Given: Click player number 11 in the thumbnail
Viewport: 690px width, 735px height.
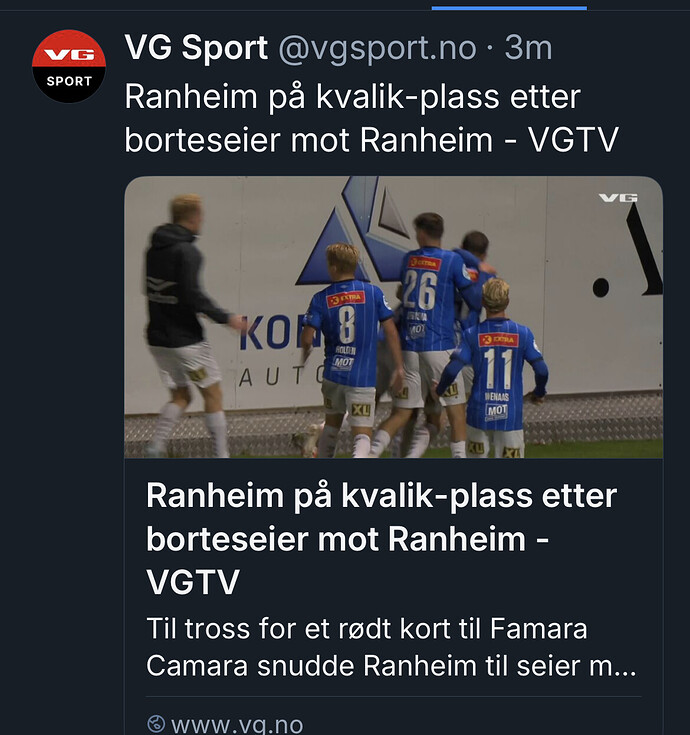Looking at the screenshot, I should pos(497,370).
